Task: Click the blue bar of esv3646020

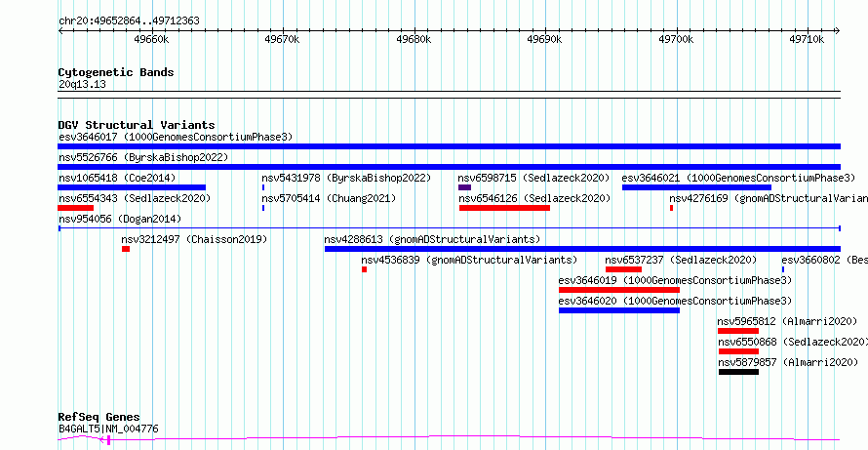Action: (x=619, y=310)
